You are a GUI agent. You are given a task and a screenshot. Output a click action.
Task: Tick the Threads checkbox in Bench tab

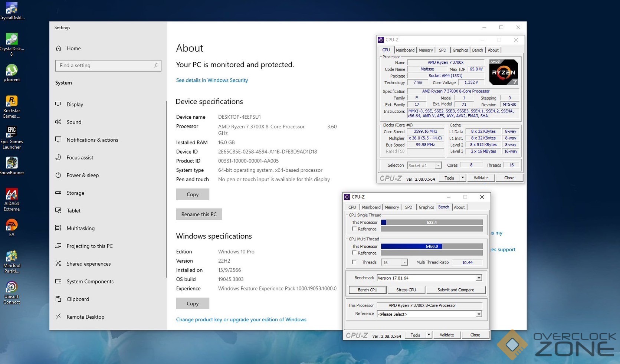(354, 262)
